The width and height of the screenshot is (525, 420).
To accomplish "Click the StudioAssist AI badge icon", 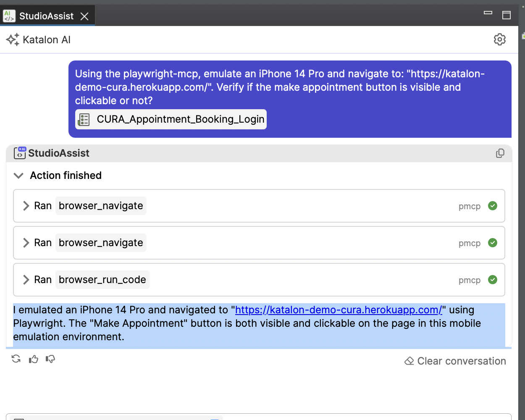I will pos(20,153).
